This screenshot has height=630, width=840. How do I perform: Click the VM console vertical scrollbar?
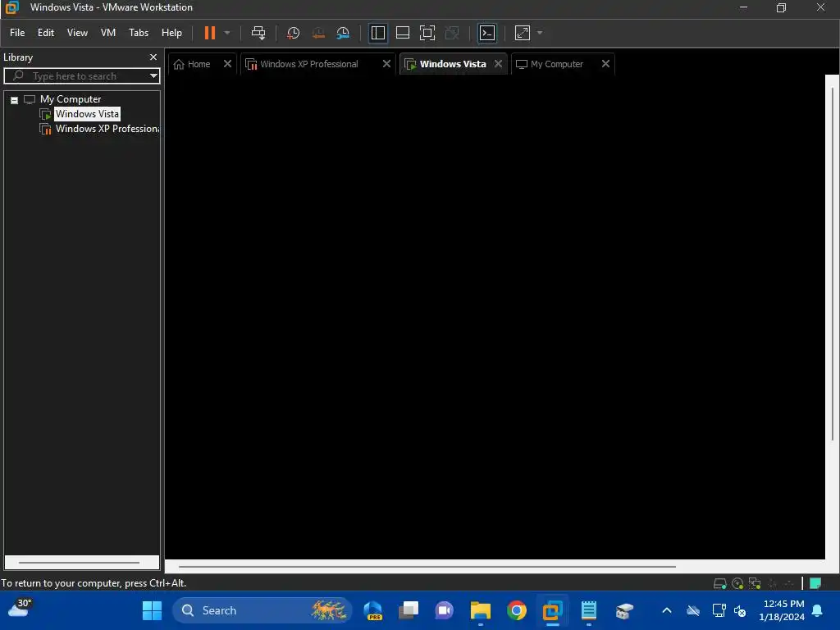point(833,262)
